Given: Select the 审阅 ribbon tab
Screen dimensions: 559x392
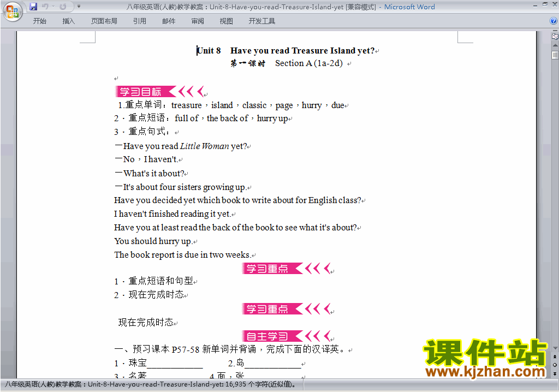Looking at the screenshot, I should 198,21.
